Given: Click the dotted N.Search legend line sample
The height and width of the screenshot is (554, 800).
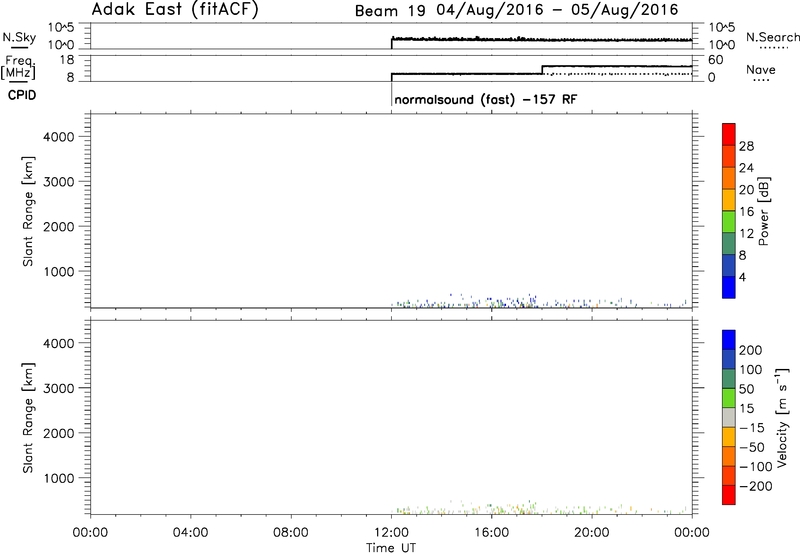Looking at the screenshot, I should [774, 48].
